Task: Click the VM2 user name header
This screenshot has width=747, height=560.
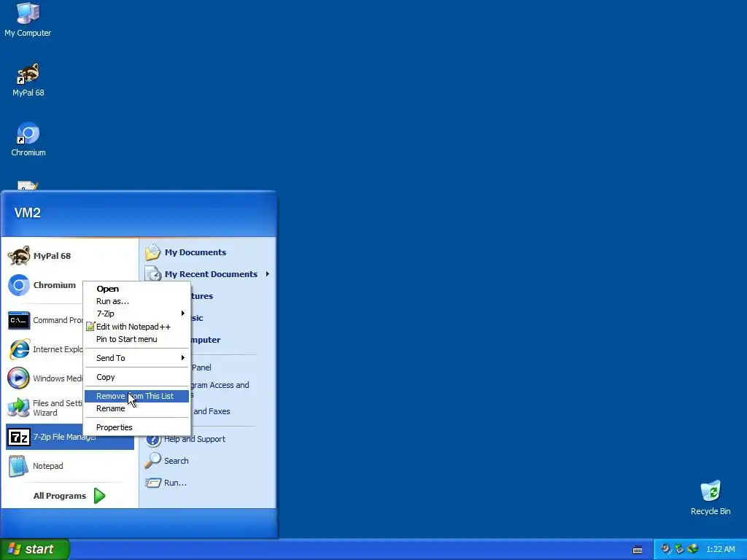Action: pyautogui.click(x=28, y=213)
